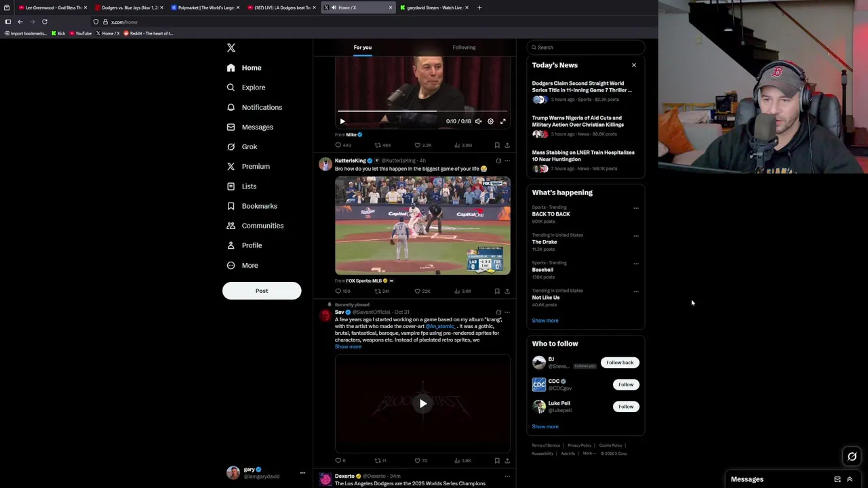This screenshot has height=488, width=868.
Task: Open Trump Warns Nigeria news story
Action: coord(585,127)
